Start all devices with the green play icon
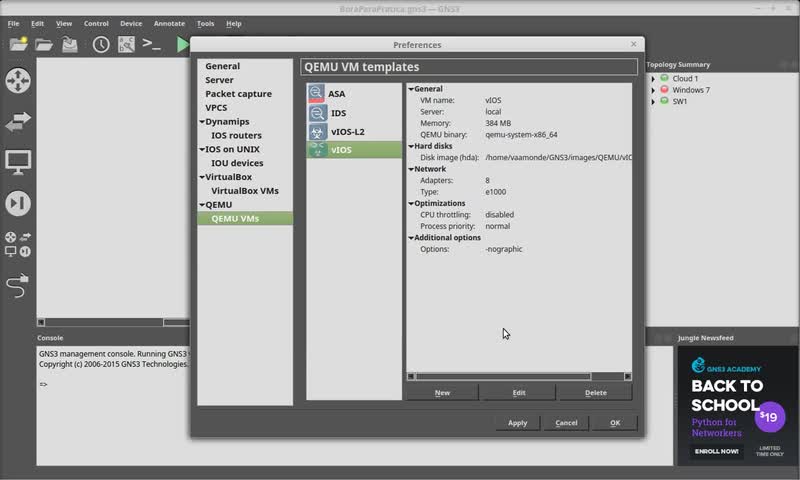 click(182, 44)
